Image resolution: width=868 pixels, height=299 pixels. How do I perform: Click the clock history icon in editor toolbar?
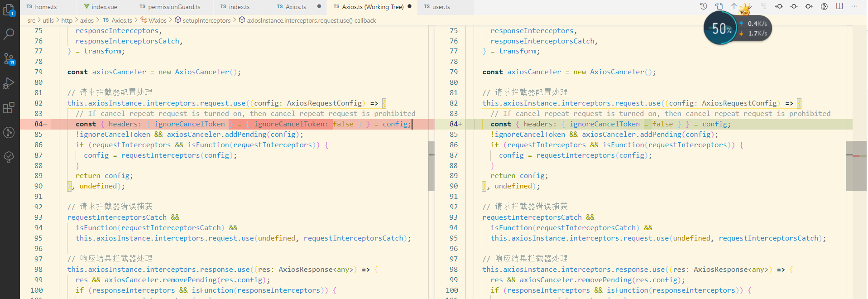click(703, 6)
